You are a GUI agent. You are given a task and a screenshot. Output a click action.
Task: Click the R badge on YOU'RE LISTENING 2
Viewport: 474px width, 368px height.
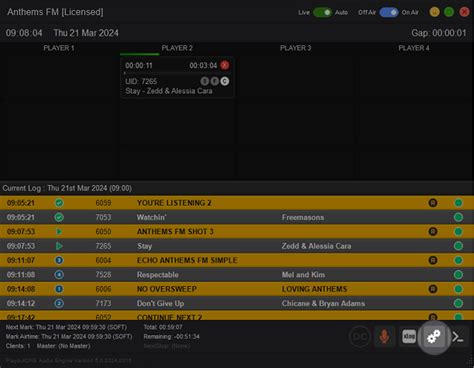click(x=433, y=203)
